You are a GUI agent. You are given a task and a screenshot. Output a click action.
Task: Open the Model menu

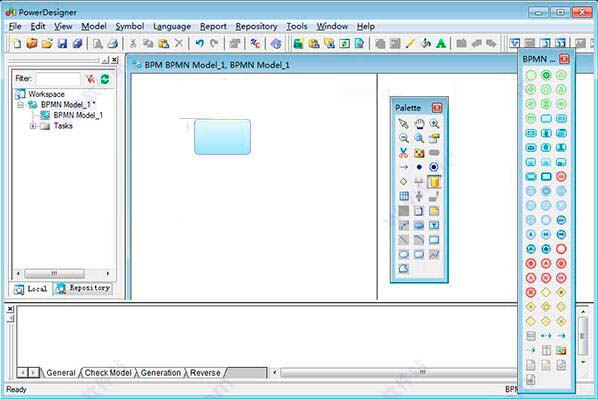tap(94, 26)
